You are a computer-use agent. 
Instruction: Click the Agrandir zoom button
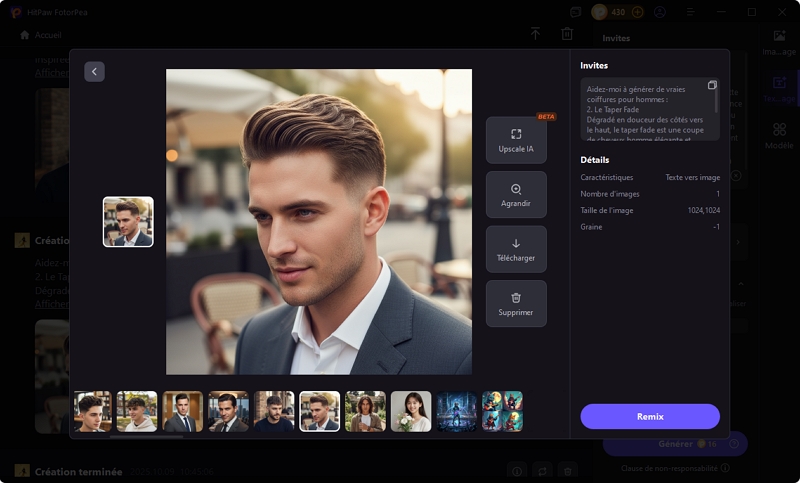[516, 195]
